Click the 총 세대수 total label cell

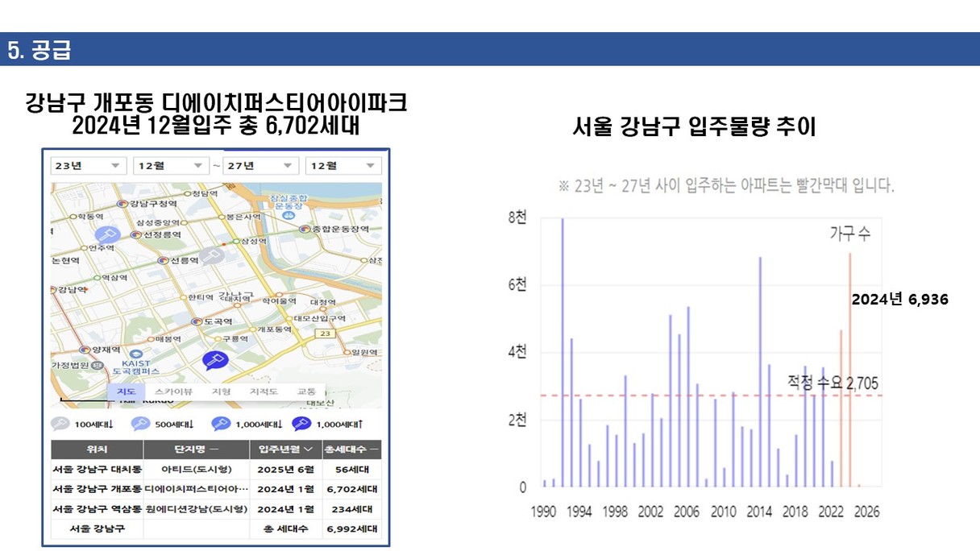tap(286, 529)
